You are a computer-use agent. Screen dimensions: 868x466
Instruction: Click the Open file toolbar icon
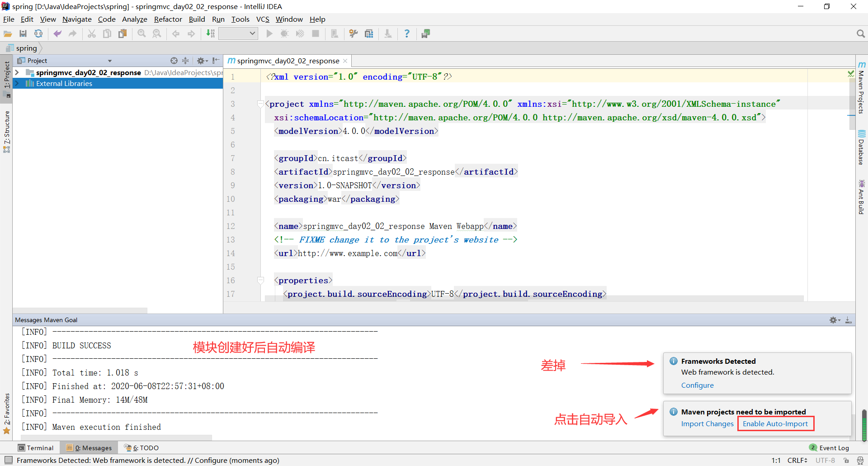8,33
